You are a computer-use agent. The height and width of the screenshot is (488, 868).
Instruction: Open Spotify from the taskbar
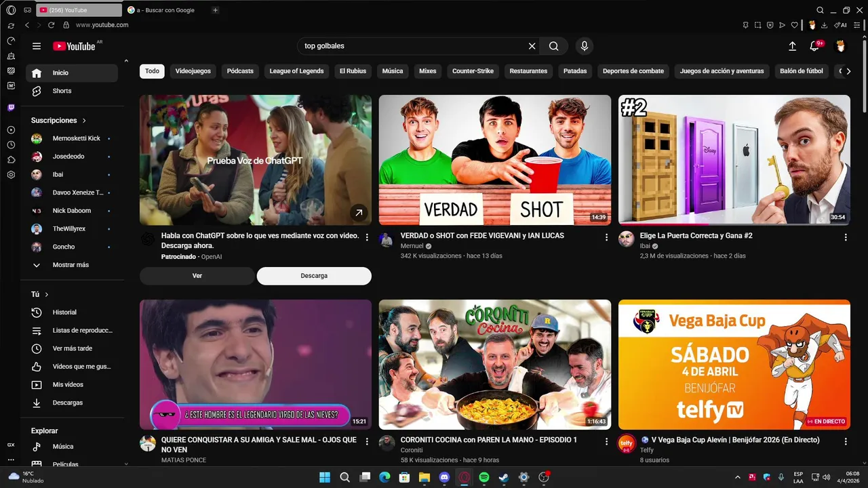(484, 477)
